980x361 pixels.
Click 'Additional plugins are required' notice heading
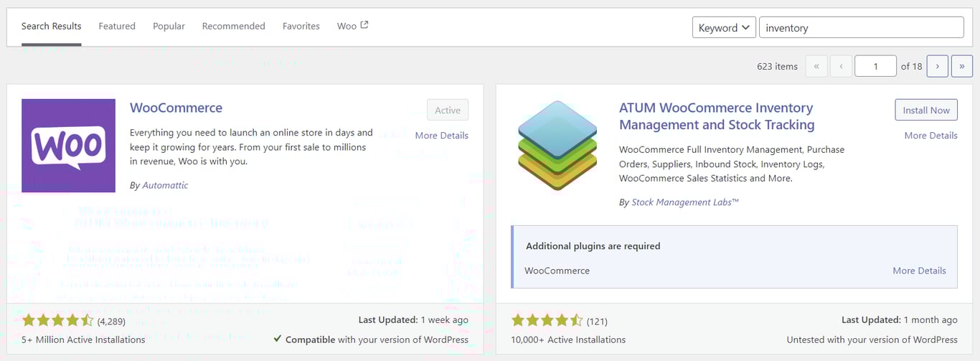[593, 246]
